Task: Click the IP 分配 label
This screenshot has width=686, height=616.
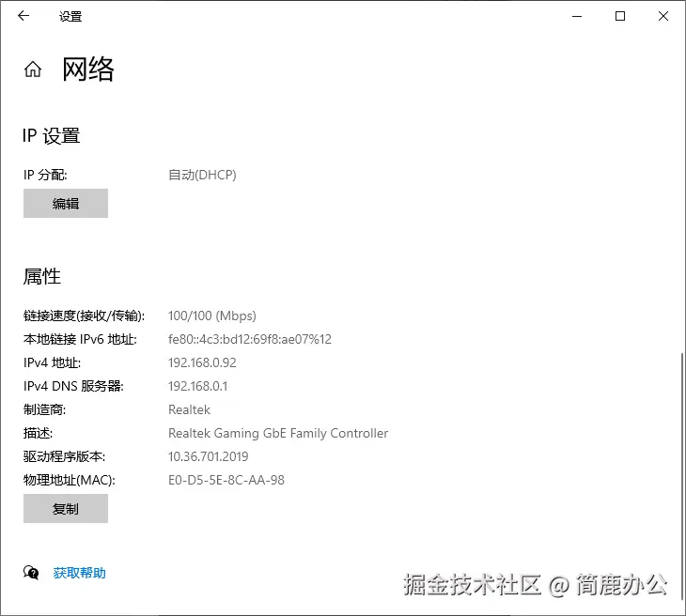Action: 45,175
